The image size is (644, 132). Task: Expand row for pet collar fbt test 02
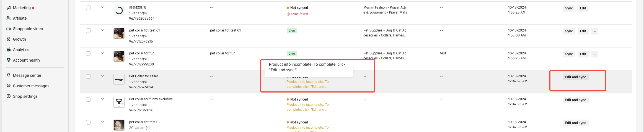[x=103, y=122]
